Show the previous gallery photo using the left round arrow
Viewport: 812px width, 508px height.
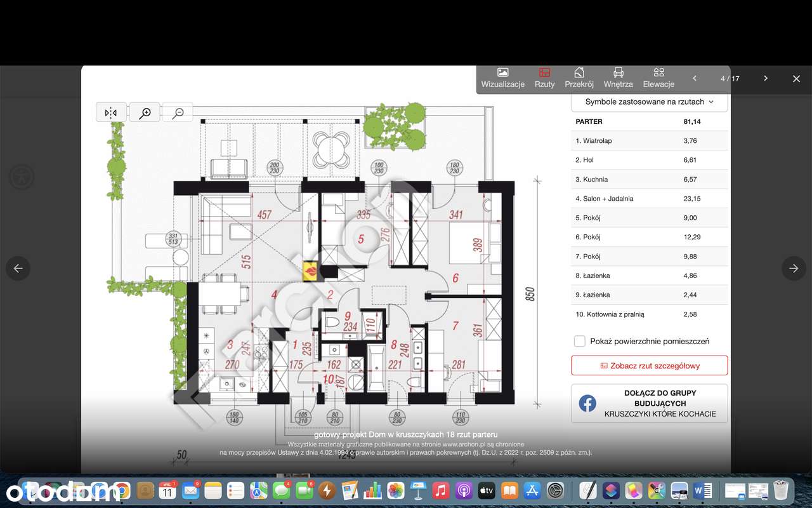pyautogui.click(x=18, y=269)
